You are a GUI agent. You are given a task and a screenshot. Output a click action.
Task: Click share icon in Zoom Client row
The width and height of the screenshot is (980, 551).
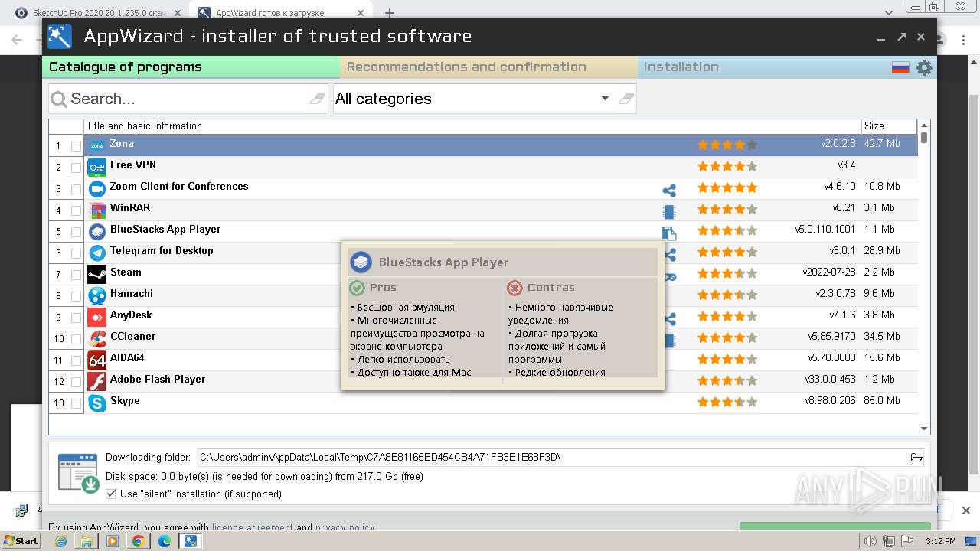(x=669, y=191)
